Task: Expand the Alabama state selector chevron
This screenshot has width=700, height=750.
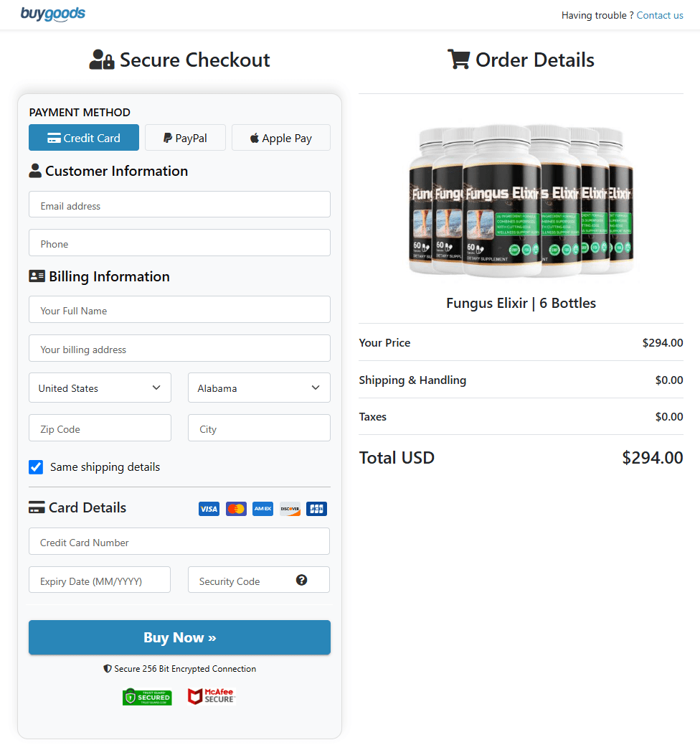Action: click(x=316, y=388)
